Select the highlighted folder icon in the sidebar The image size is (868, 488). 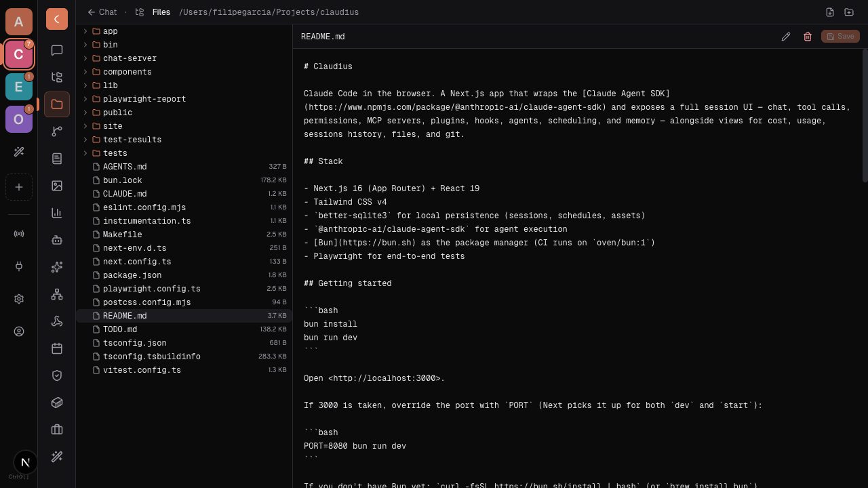coord(57,104)
